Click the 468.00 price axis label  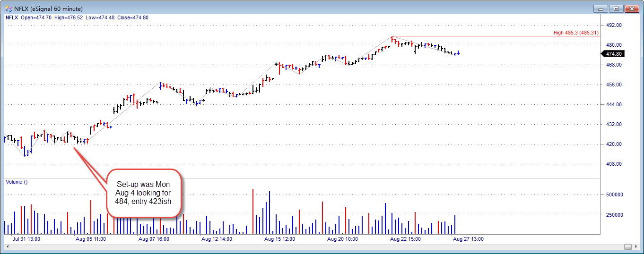pyautogui.click(x=614, y=65)
